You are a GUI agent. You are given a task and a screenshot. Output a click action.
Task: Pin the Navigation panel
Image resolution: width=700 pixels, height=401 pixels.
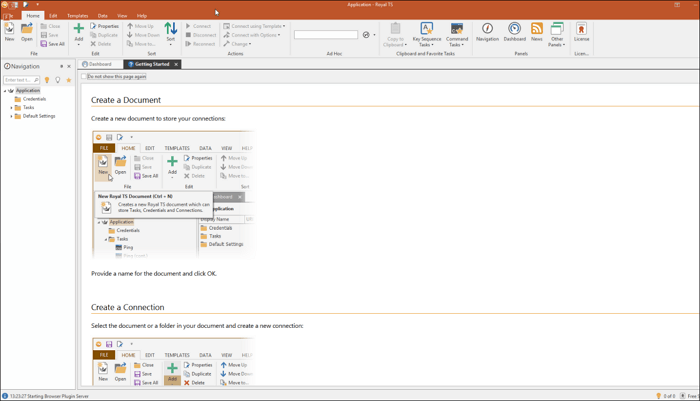click(61, 66)
